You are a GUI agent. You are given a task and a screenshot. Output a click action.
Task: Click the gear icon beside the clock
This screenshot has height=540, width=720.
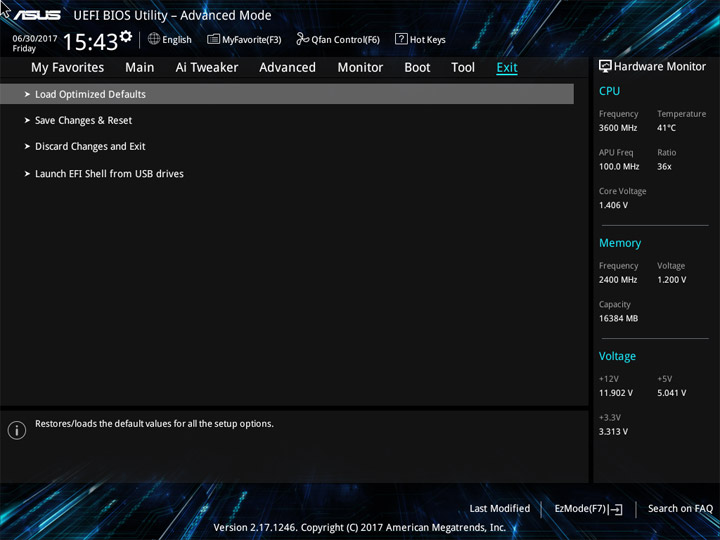tap(126, 36)
